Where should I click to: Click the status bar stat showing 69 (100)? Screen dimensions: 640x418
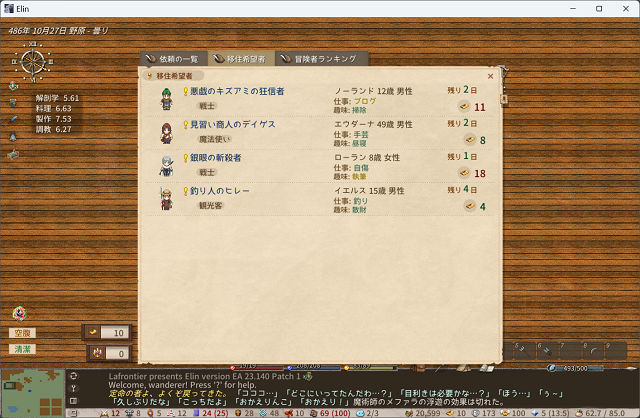click(331, 413)
